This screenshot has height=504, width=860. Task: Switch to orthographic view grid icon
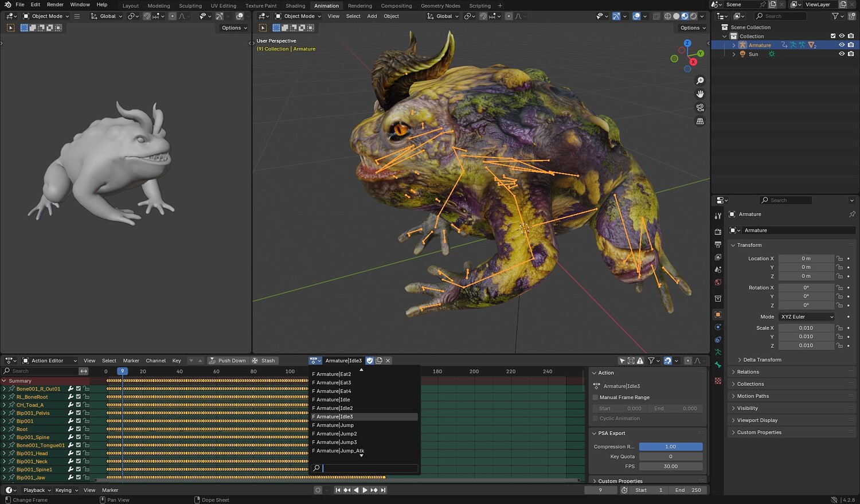700,121
